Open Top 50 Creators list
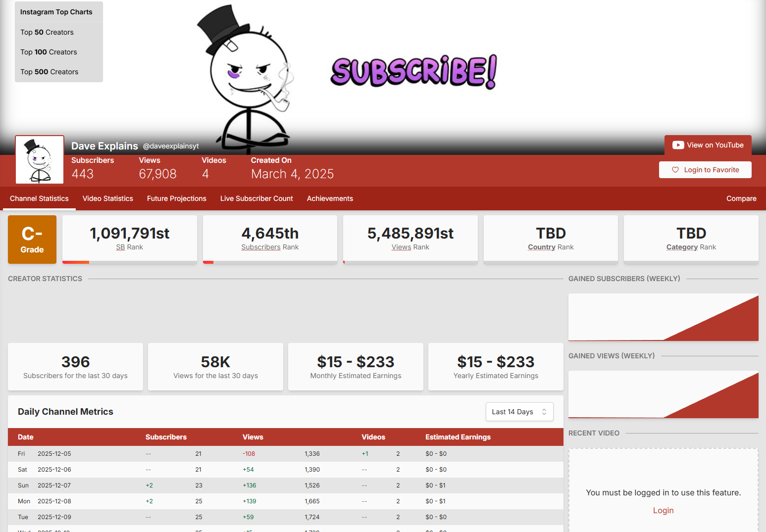Screen dimensions: 766x532 coord(47,32)
